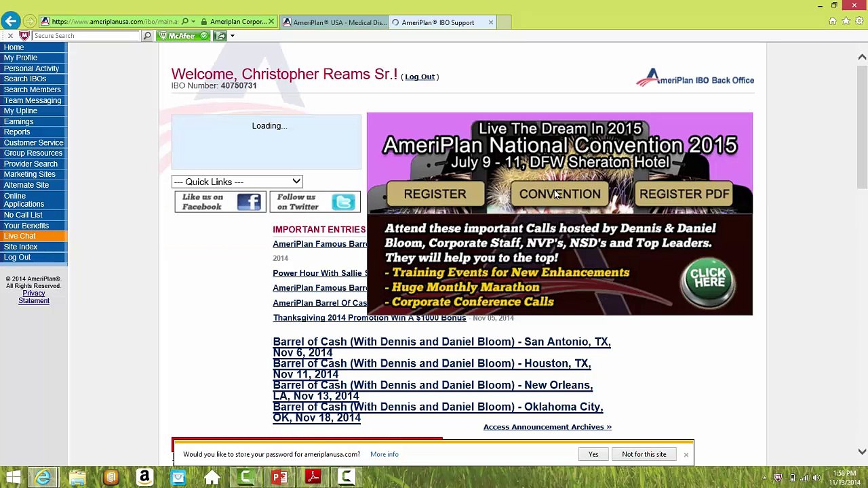
Task: Open Favorites star icon
Action: click(846, 22)
